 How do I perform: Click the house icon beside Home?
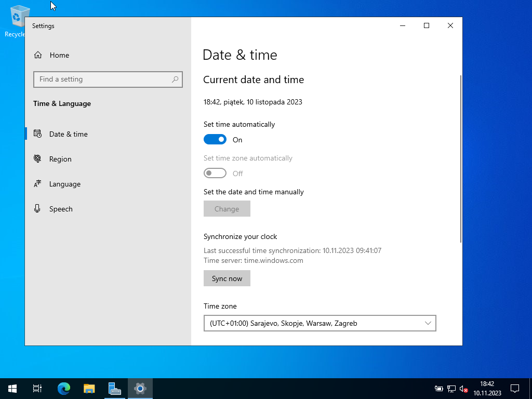tap(37, 55)
